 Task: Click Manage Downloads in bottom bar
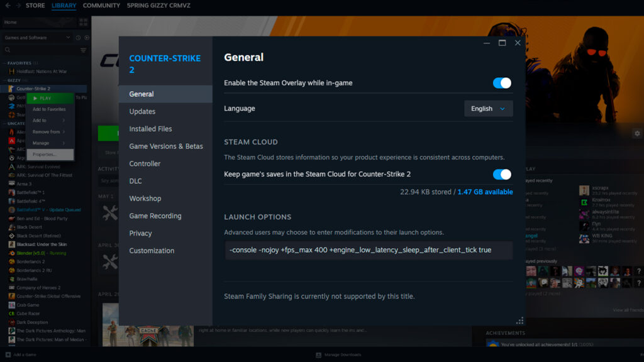pos(338,354)
